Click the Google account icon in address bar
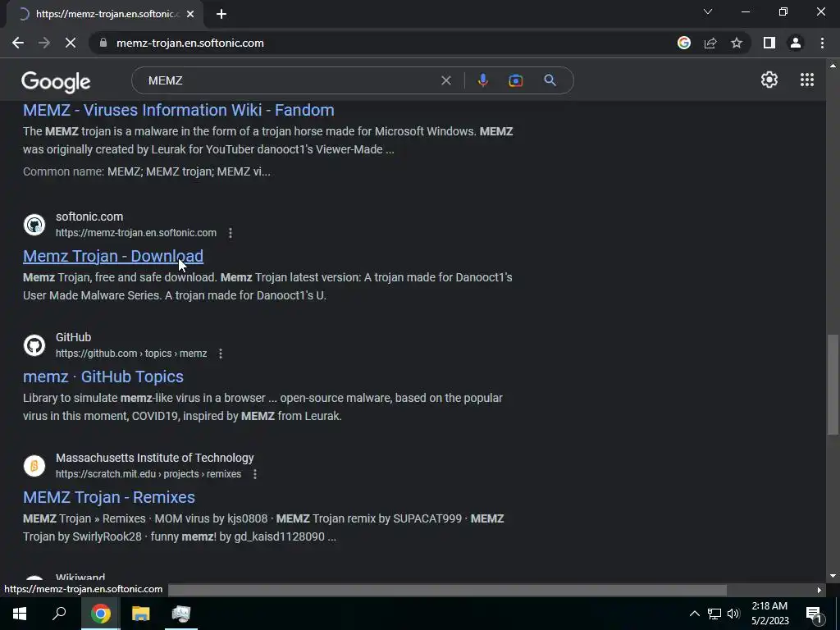The height and width of the screenshot is (630, 840). click(684, 43)
